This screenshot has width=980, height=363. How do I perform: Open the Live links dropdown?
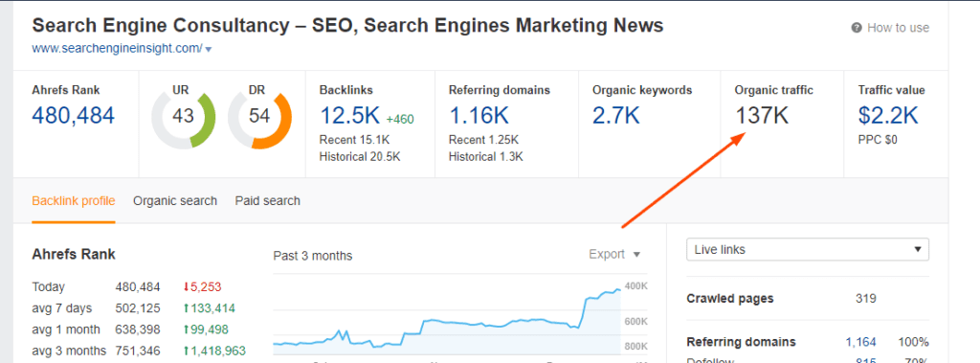[x=808, y=249]
